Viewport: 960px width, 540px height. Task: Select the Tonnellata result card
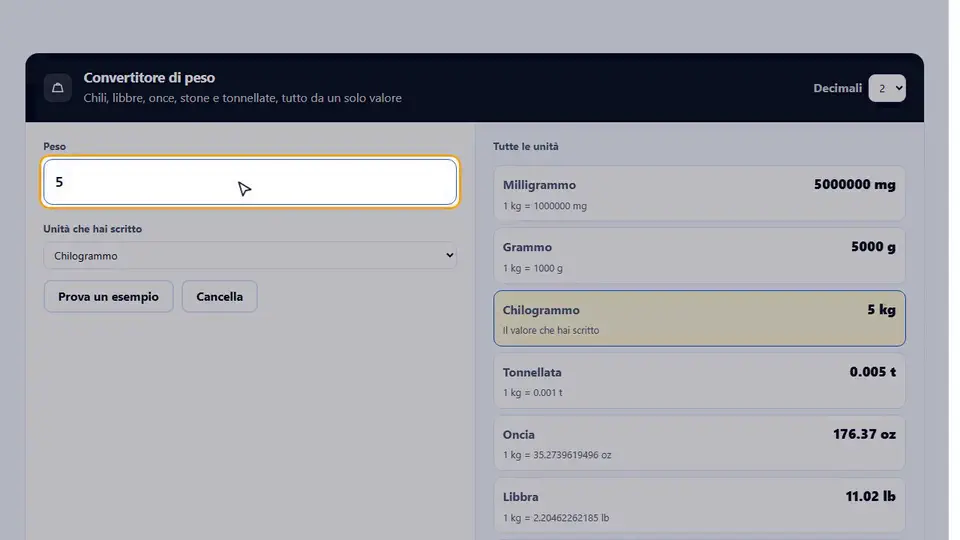tap(699, 381)
